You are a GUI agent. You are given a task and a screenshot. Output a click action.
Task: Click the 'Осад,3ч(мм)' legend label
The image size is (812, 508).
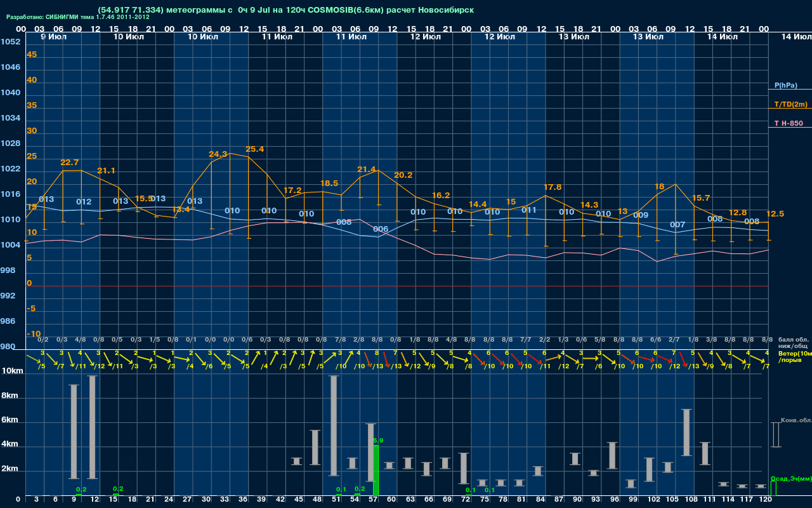click(x=790, y=478)
